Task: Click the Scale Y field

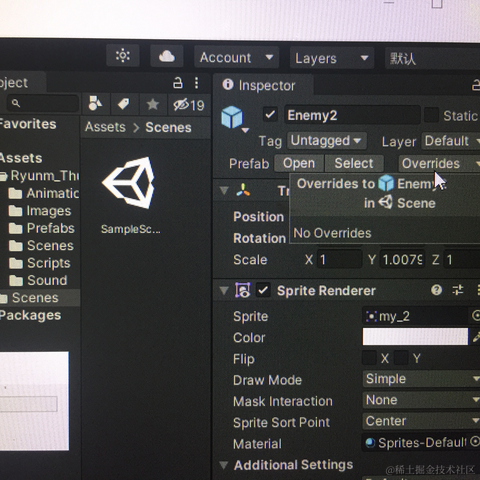Action: [402, 260]
